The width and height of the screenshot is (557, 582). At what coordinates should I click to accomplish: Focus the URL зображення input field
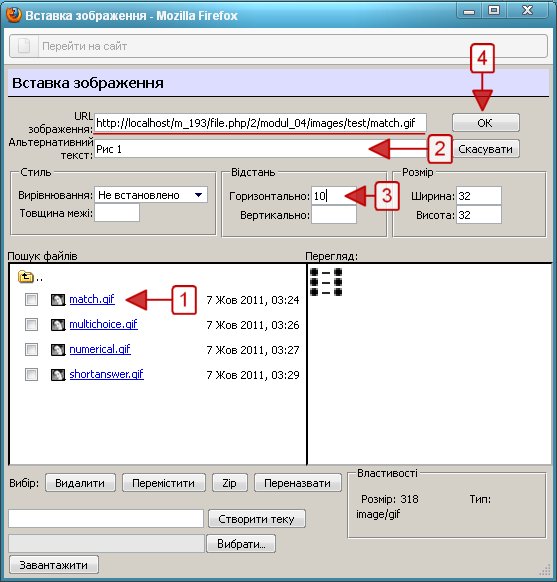tap(260, 123)
